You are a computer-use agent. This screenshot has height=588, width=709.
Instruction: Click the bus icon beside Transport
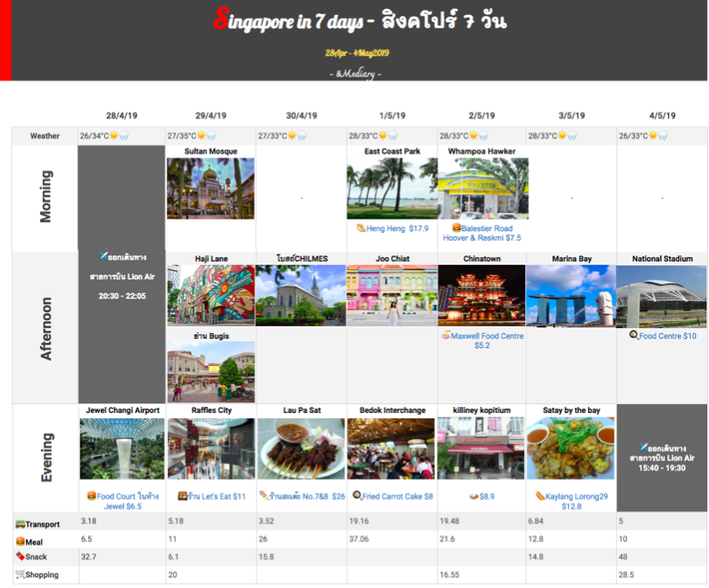[20, 524]
